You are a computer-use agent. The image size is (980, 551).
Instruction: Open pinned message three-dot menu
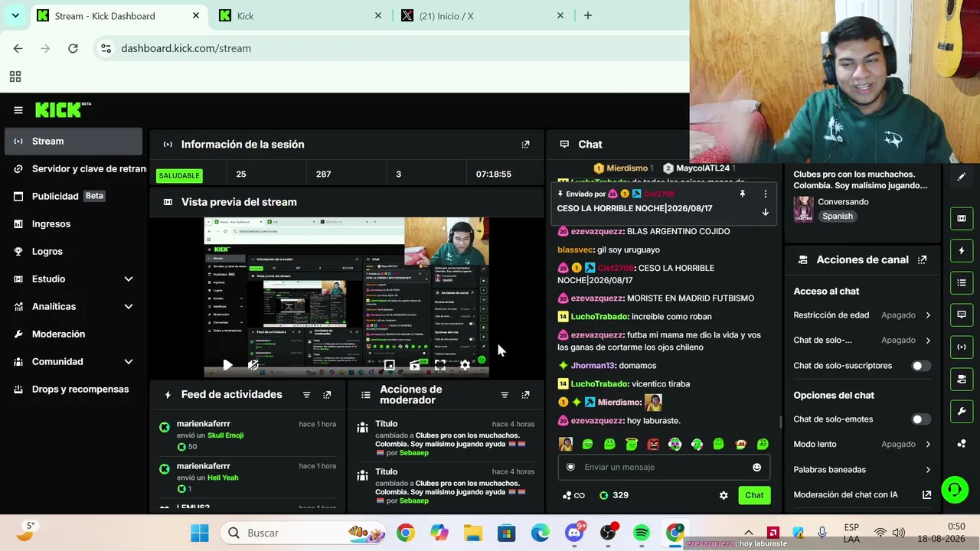coord(765,194)
